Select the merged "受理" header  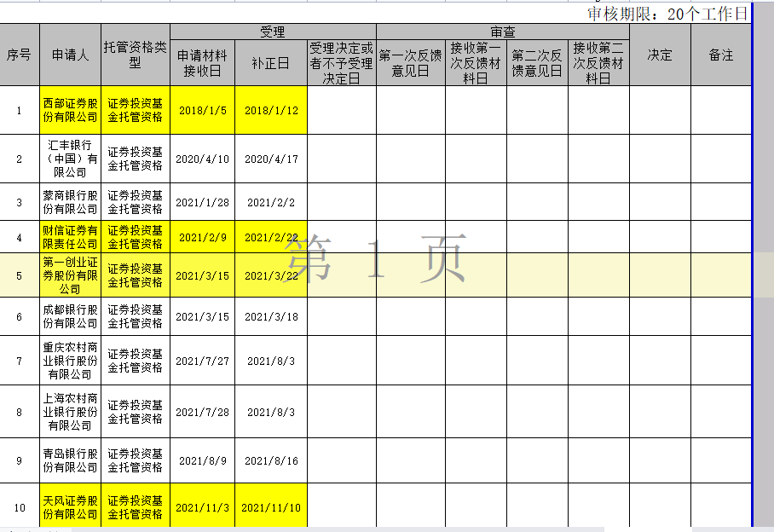[x=273, y=32]
